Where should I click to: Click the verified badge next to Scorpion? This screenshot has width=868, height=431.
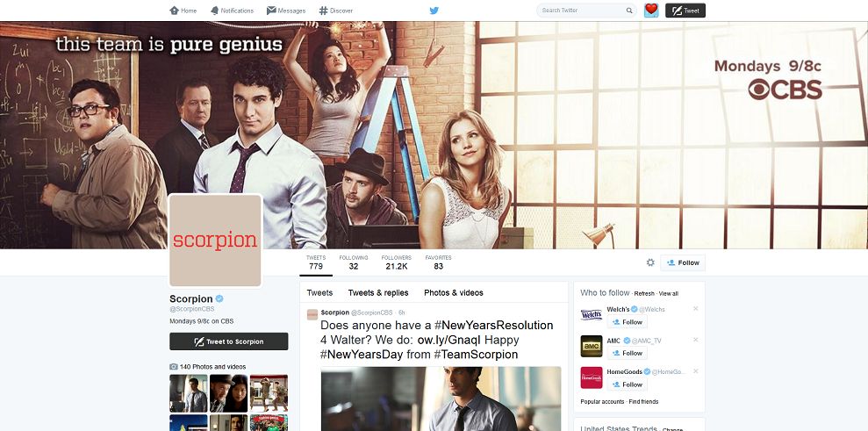coord(219,298)
